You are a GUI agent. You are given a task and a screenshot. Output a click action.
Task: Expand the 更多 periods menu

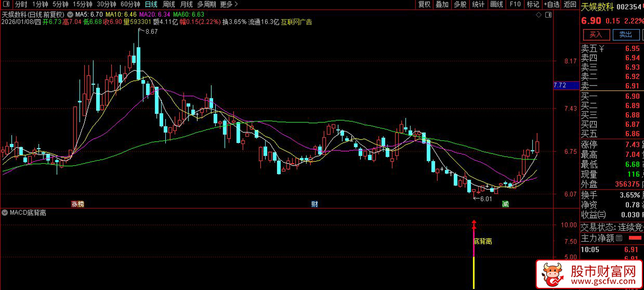229,4
